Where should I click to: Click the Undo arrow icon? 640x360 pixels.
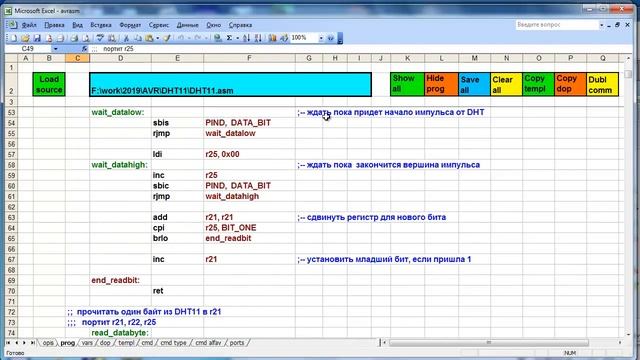(181, 38)
